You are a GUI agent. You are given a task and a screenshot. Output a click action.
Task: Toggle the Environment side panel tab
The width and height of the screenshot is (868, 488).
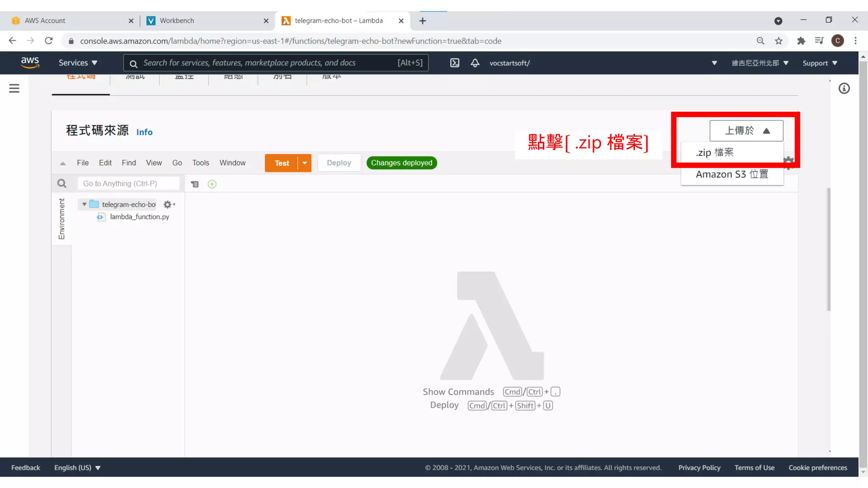coord(62,219)
